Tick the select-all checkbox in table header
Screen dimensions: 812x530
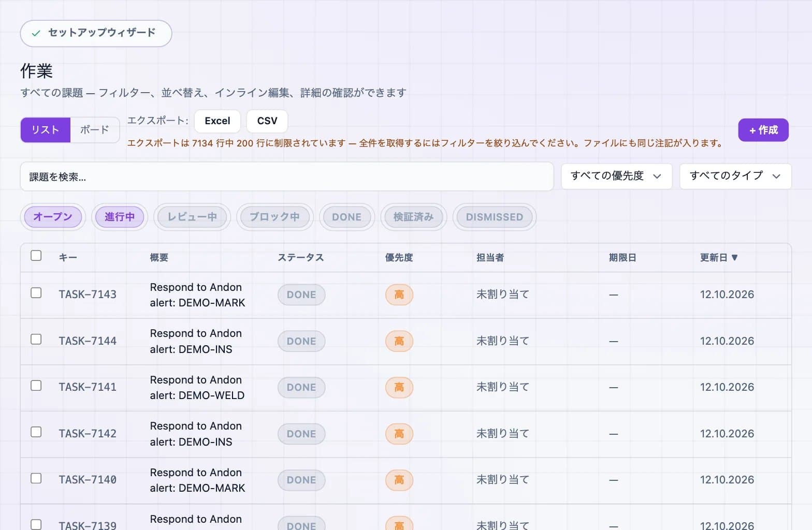point(36,256)
